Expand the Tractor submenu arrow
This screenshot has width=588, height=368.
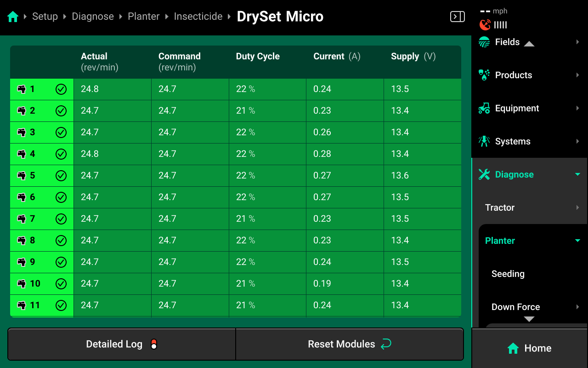(577, 207)
